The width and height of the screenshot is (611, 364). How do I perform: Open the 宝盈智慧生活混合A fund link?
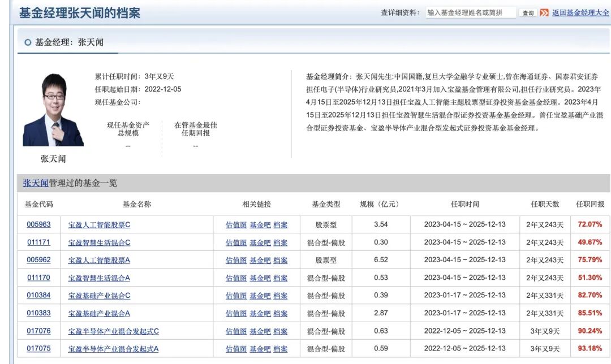click(x=99, y=278)
